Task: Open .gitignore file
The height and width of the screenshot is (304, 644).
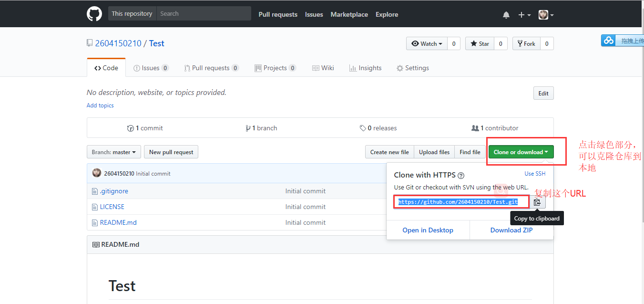Action: (x=114, y=191)
